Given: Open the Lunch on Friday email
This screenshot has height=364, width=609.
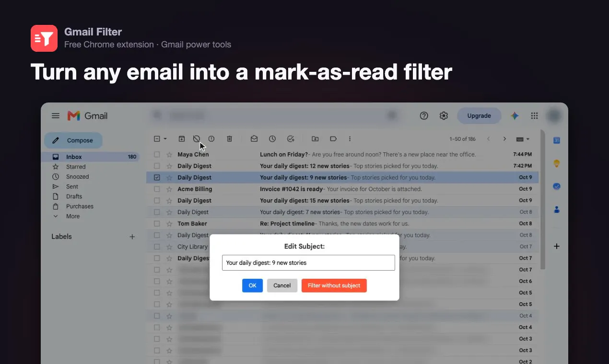Looking at the screenshot, I should (343, 155).
